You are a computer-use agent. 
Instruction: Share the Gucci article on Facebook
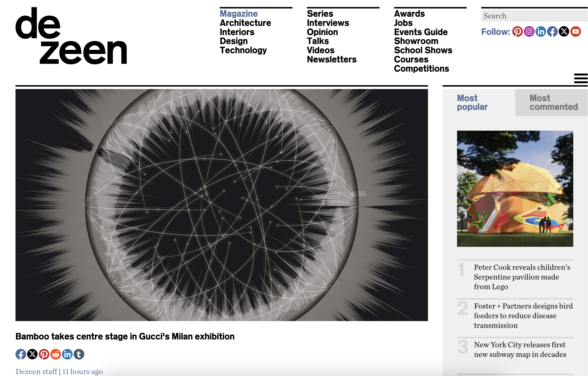(x=21, y=354)
